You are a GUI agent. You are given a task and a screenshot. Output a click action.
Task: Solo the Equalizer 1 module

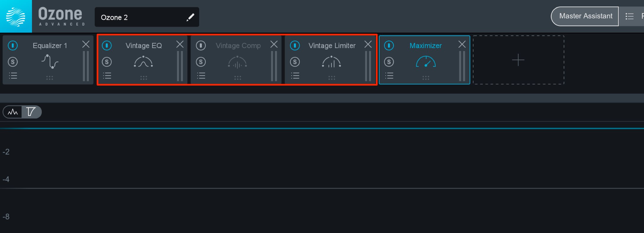click(x=13, y=62)
